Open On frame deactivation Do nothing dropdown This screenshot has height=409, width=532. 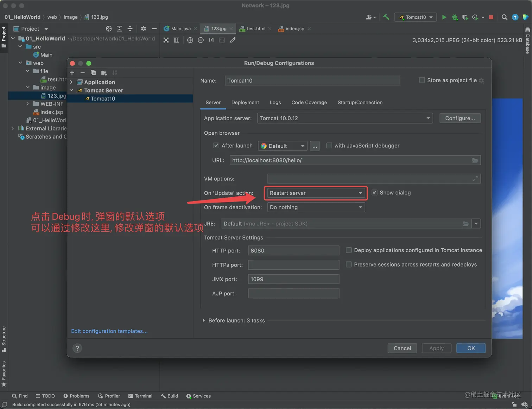click(316, 207)
